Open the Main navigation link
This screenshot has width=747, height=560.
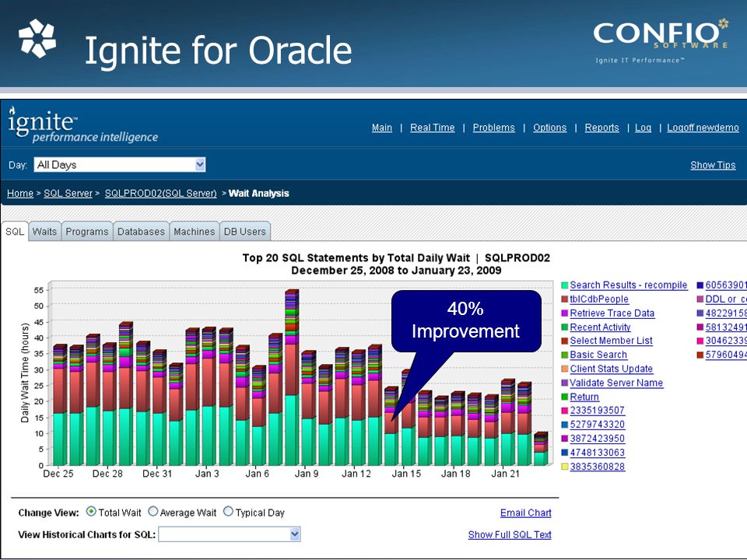point(381,128)
